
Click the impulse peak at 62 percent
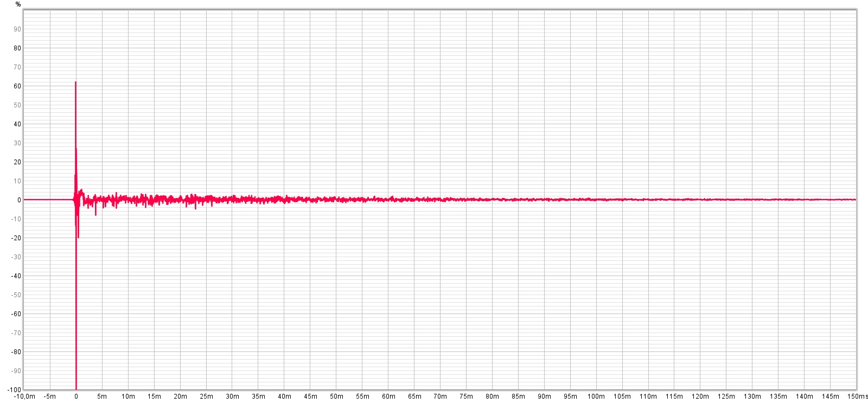coord(75,83)
